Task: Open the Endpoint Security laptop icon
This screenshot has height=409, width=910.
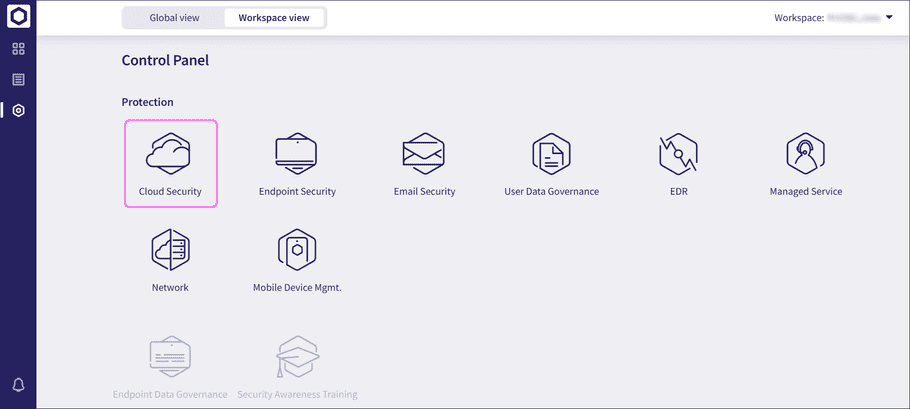Action: pos(296,153)
